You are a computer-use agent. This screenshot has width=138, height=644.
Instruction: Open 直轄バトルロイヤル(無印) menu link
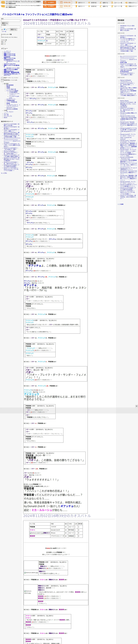click(x=11, y=70)
